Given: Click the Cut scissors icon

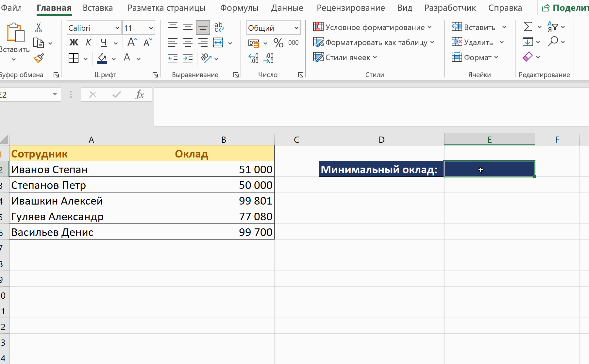Looking at the screenshot, I should [x=39, y=27].
